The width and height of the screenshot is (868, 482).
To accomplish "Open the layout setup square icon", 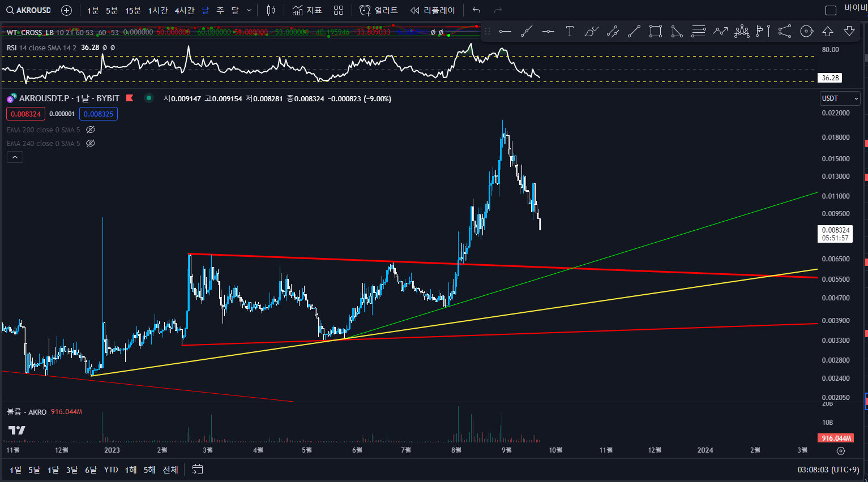I will (831, 10).
